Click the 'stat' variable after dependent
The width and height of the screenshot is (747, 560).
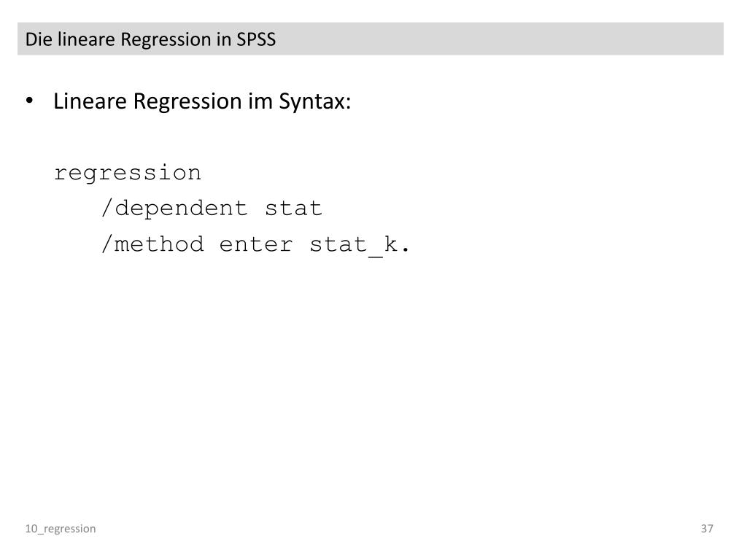[293, 209]
